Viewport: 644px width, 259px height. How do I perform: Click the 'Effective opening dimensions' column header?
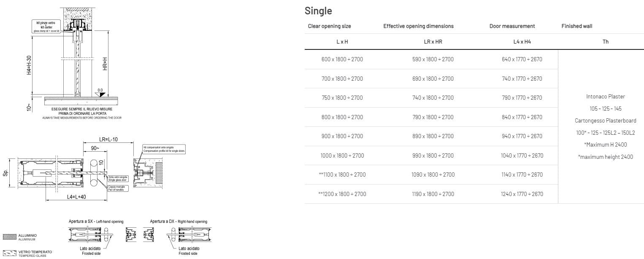tap(418, 26)
